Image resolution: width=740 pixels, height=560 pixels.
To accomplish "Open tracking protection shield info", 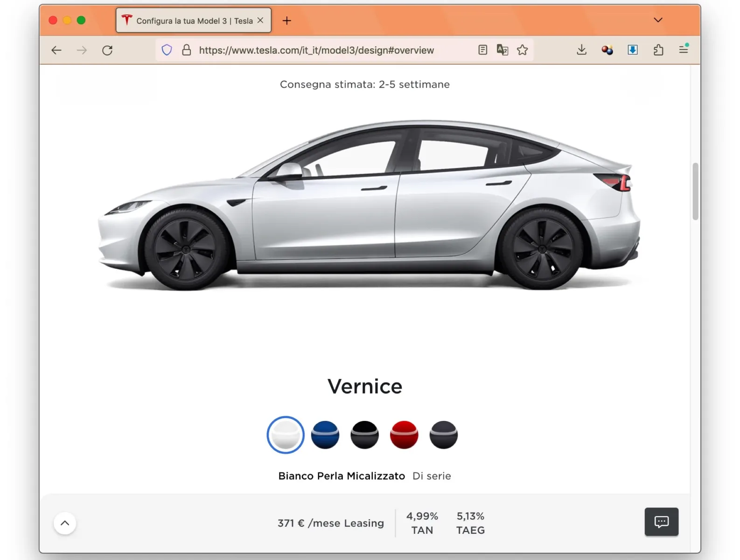I will click(167, 50).
